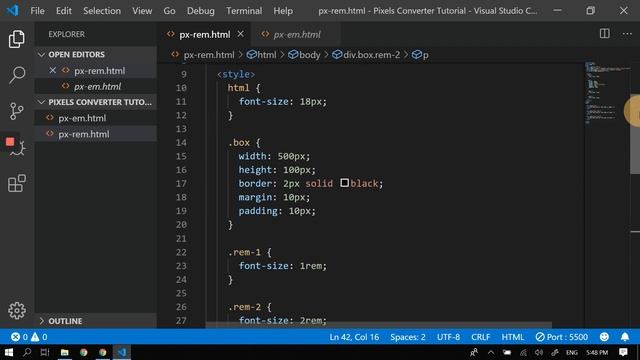Screen dimensions: 640x360
Task: Expand the Outline section
Action: [x=96, y=321]
